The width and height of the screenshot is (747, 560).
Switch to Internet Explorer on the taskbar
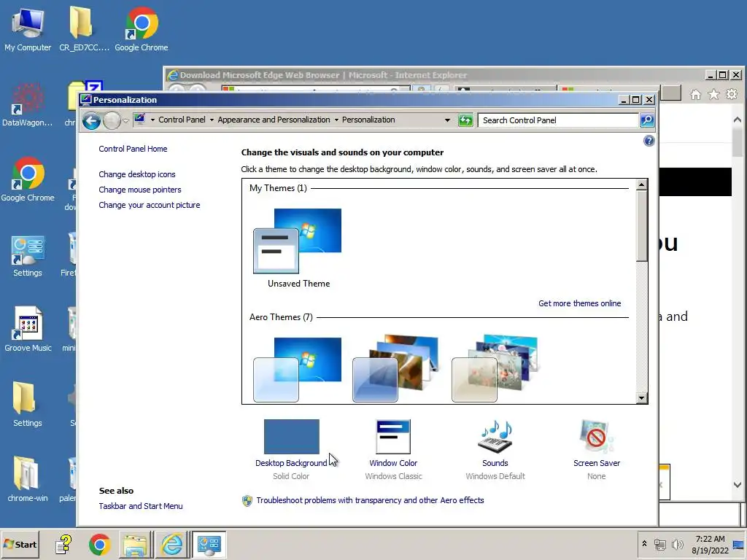click(171, 545)
